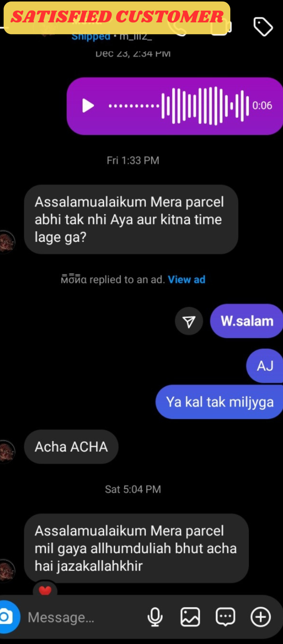The width and height of the screenshot is (283, 644).
Task: Tap the share arrow beside W.salam
Action: coord(189,321)
